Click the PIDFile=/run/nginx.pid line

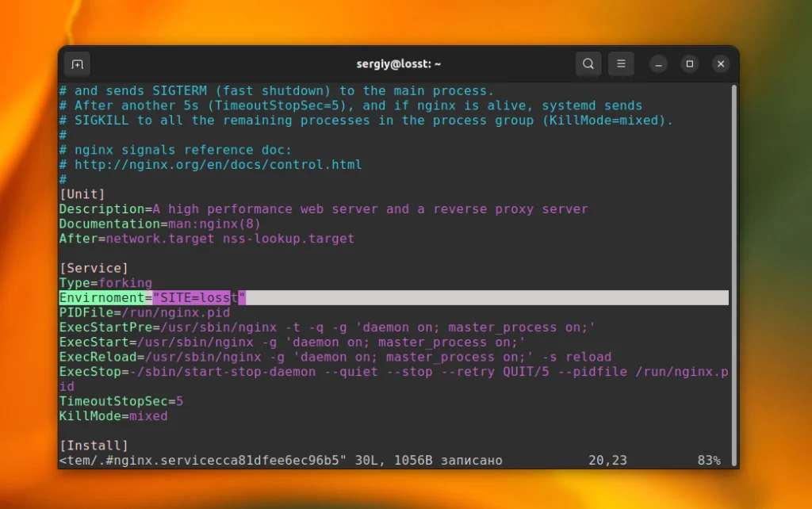144,312
